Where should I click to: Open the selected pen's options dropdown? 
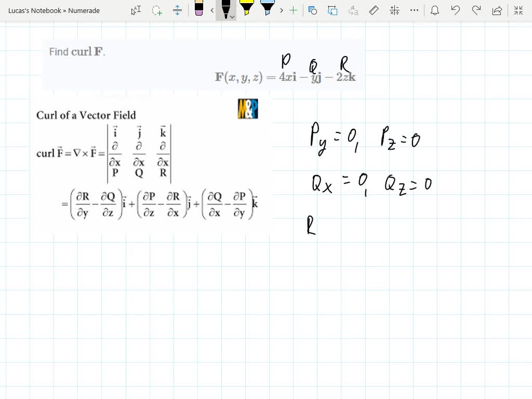tap(232, 17)
